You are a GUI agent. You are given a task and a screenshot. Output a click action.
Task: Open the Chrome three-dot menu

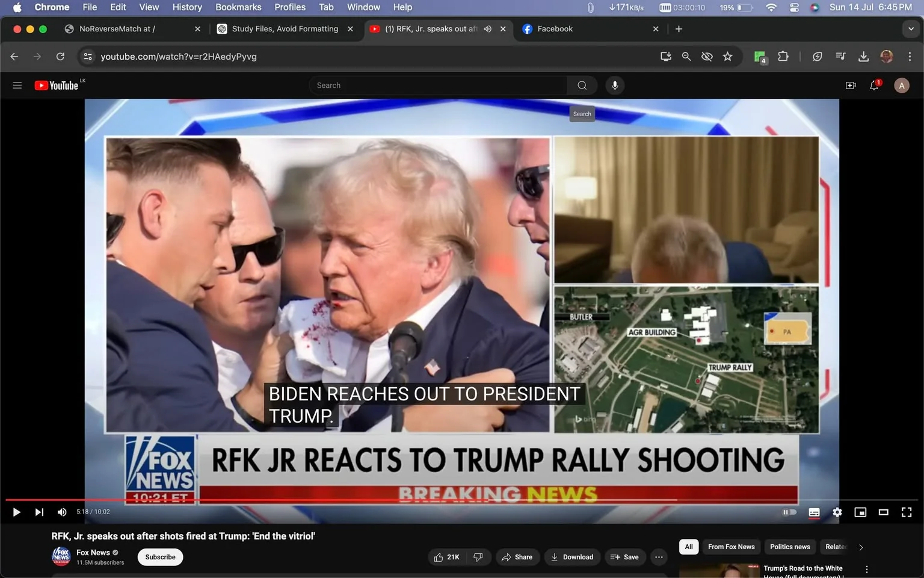pos(910,57)
